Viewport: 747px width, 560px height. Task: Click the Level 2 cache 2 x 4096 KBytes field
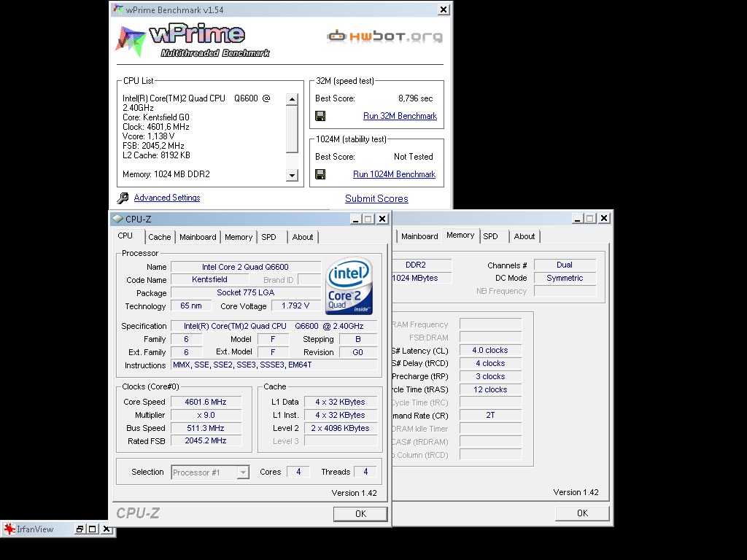(340, 428)
